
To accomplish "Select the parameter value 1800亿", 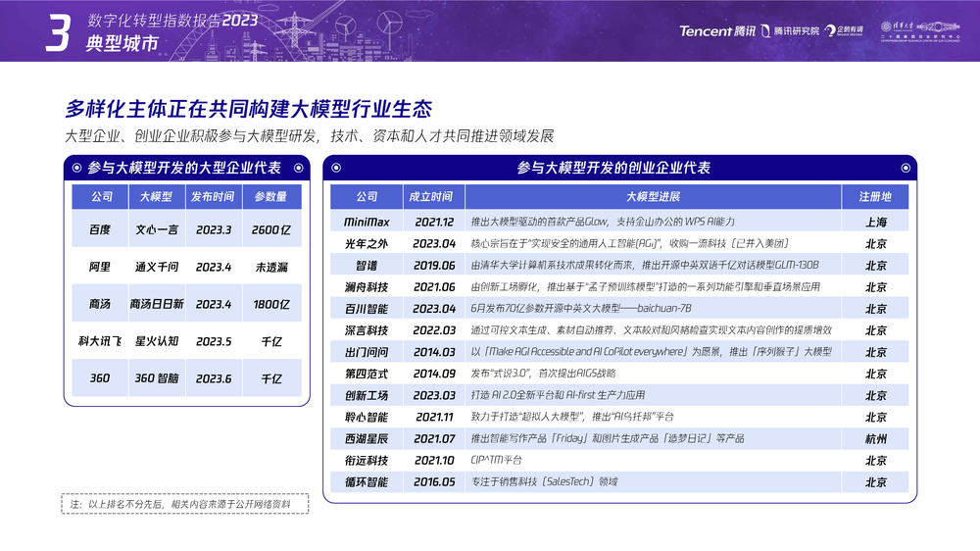I will [x=271, y=304].
